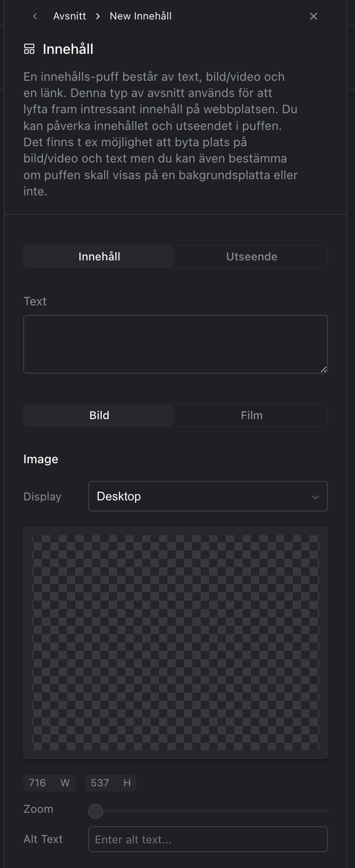Click the Zoom slider handle
Image resolution: width=355 pixels, height=868 pixels.
(96, 811)
